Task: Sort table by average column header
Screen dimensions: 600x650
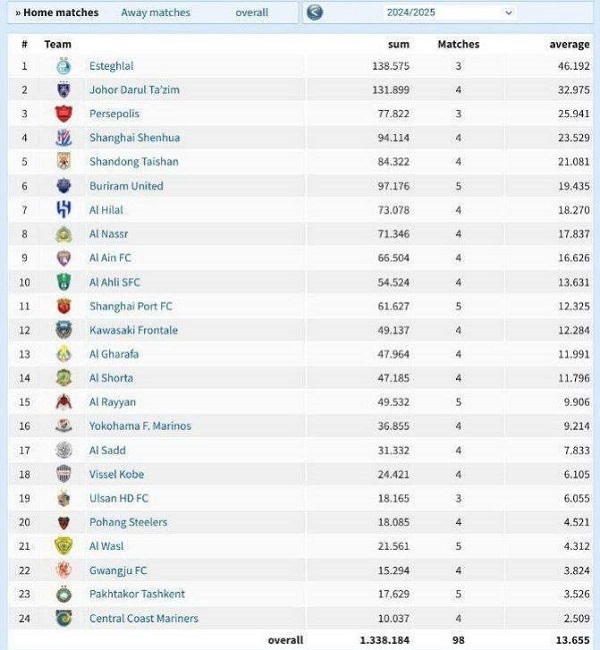Action: (x=569, y=44)
